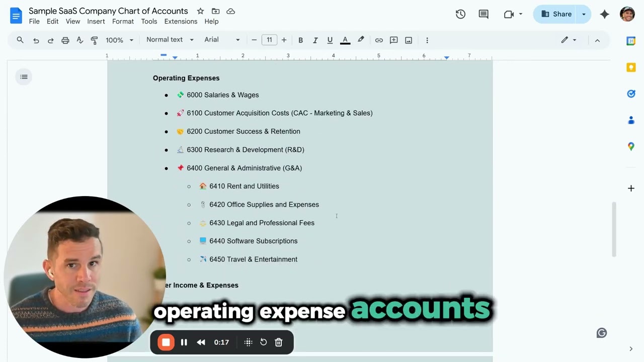Open the Google account avatar
This screenshot has width=644, height=362.
pyautogui.click(x=627, y=14)
